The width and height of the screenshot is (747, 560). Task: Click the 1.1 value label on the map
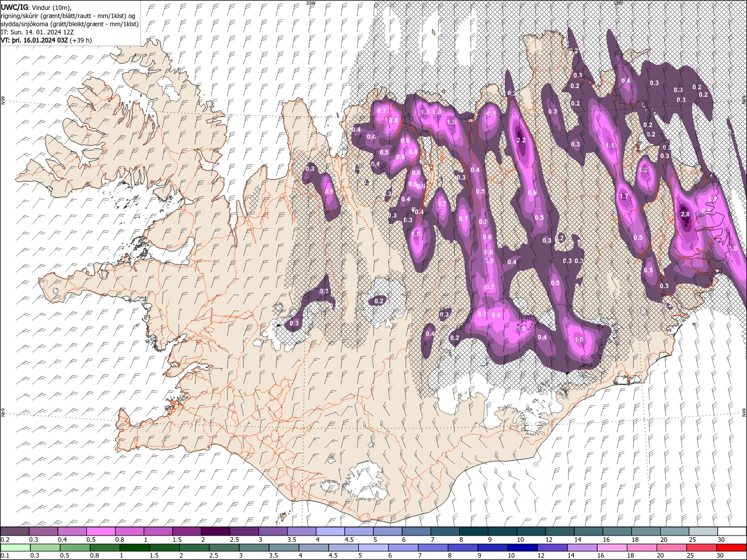(x=610, y=146)
